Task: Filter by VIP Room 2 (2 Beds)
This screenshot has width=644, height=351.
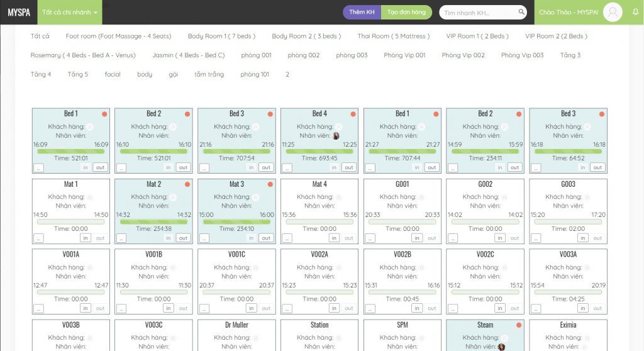Action: (556, 36)
